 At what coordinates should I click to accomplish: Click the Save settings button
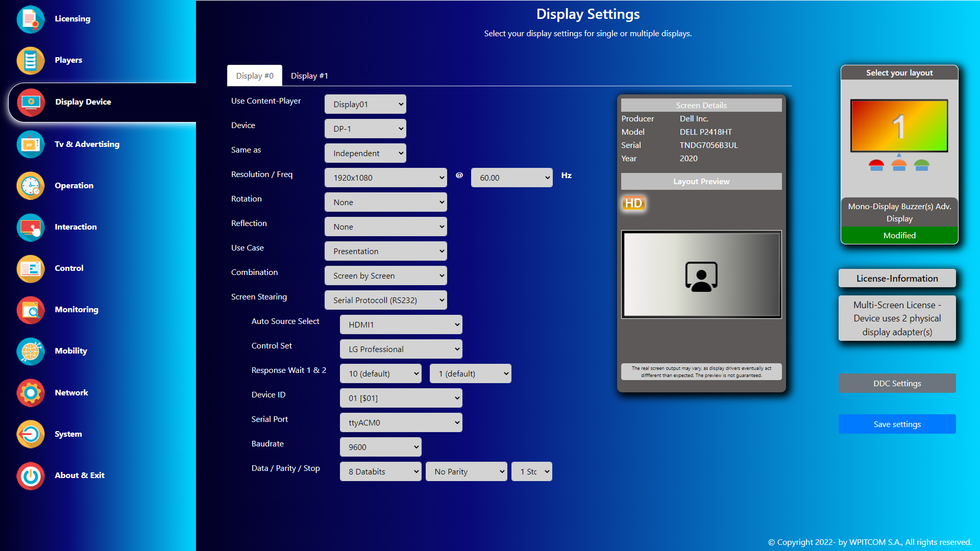[897, 424]
